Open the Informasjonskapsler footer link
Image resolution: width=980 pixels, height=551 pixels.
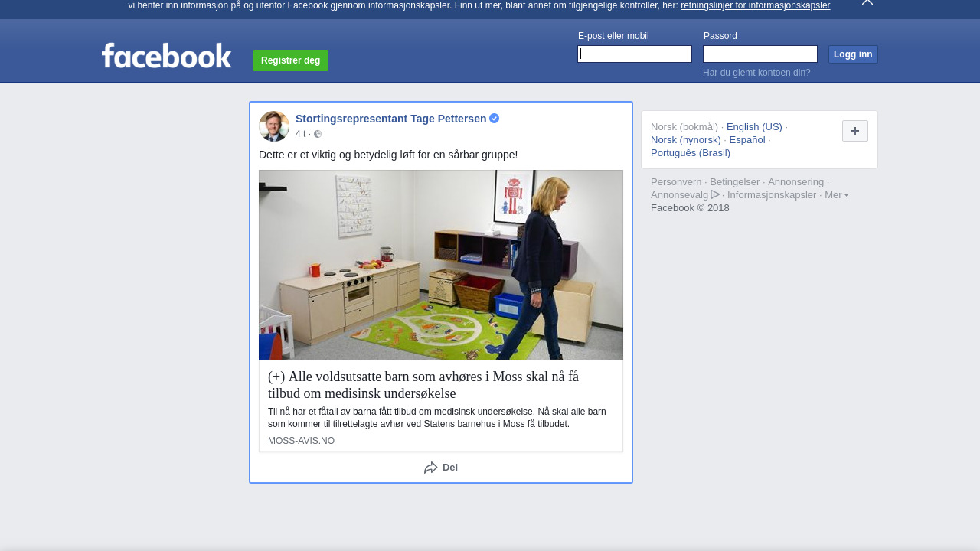772,195
